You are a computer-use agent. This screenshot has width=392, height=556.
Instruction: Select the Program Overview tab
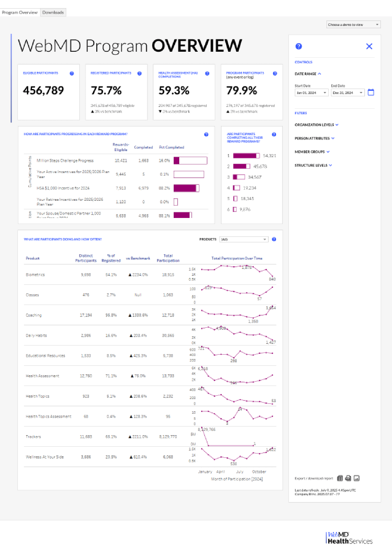click(x=20, y=12)
